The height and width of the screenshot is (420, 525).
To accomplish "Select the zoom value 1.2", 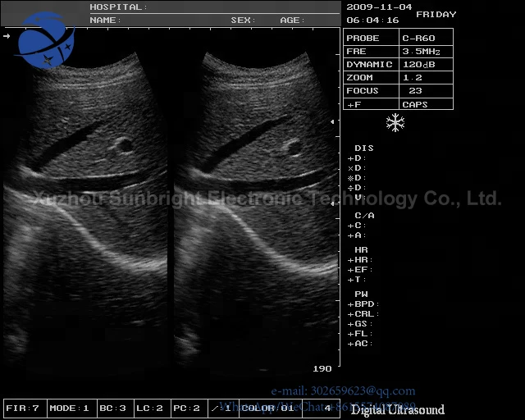I will [427, 77].
